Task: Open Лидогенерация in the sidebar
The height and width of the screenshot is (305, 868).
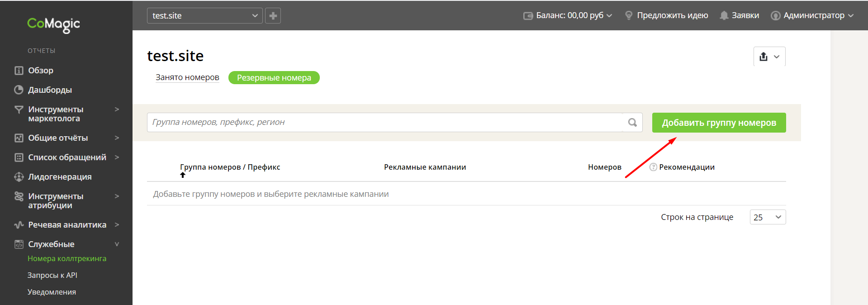Action: point(60,176)
